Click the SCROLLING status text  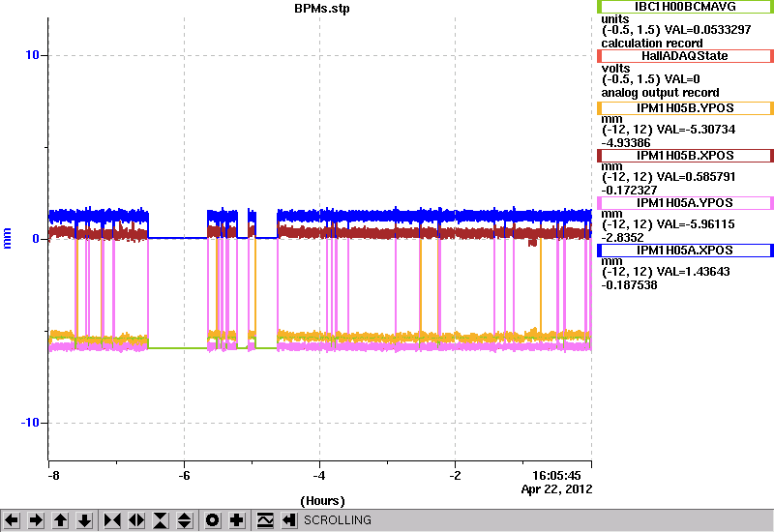pyautogui.click(x=338, y=520)
